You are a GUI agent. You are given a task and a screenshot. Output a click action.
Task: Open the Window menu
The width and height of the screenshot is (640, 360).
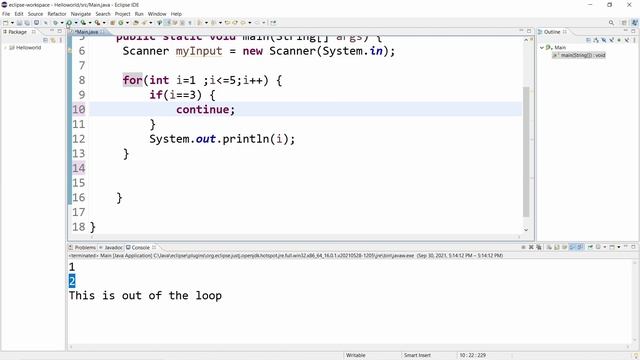(x=157, y=14)
